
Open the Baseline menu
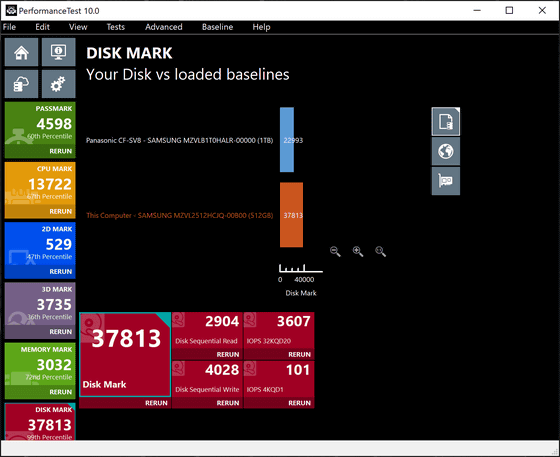coord(218,27)
